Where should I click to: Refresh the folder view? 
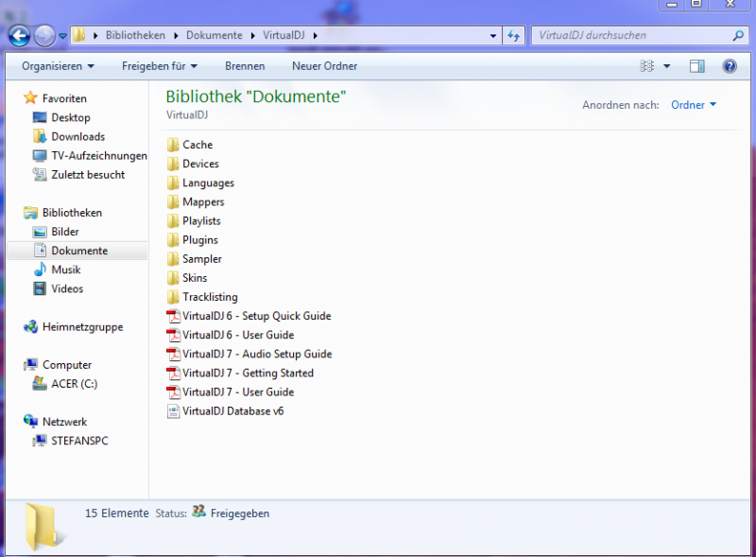[x=514, y=36]
